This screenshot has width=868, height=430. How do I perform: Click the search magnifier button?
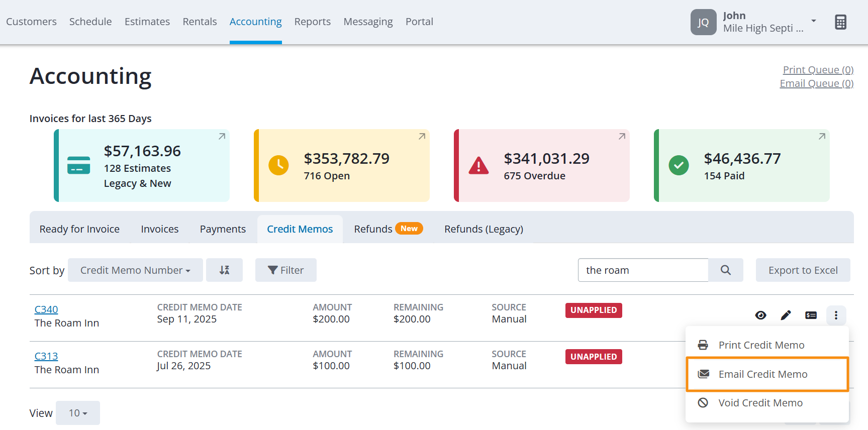[726, 270]
